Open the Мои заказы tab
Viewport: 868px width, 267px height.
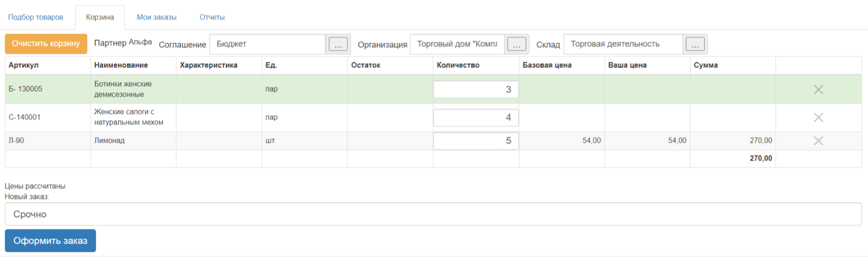coord(157,17)
